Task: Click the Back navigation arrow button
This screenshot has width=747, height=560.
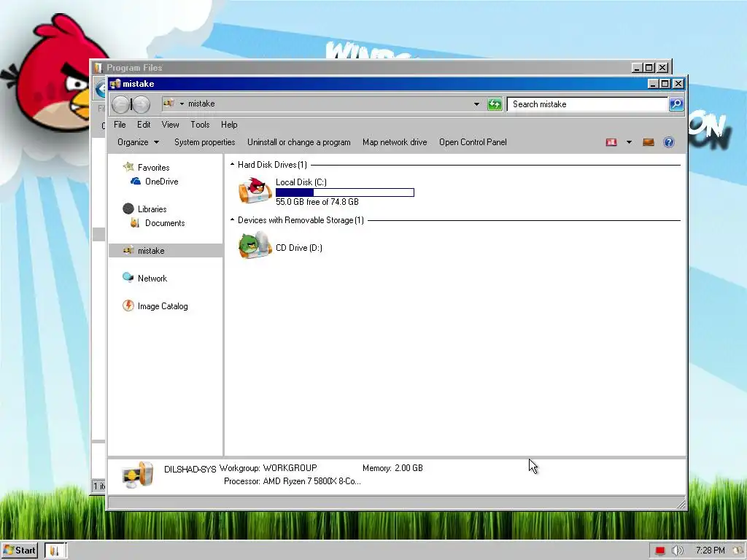Action: click(121, 104)
